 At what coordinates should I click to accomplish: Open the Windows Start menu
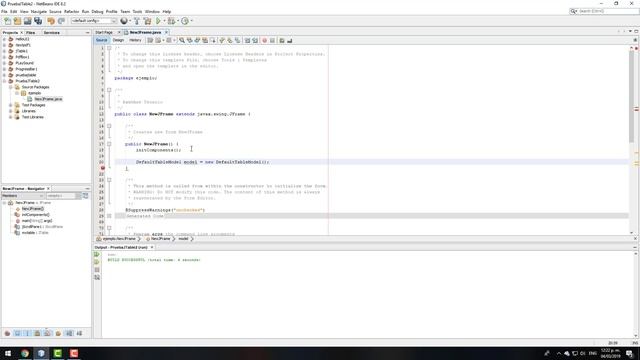8,353
